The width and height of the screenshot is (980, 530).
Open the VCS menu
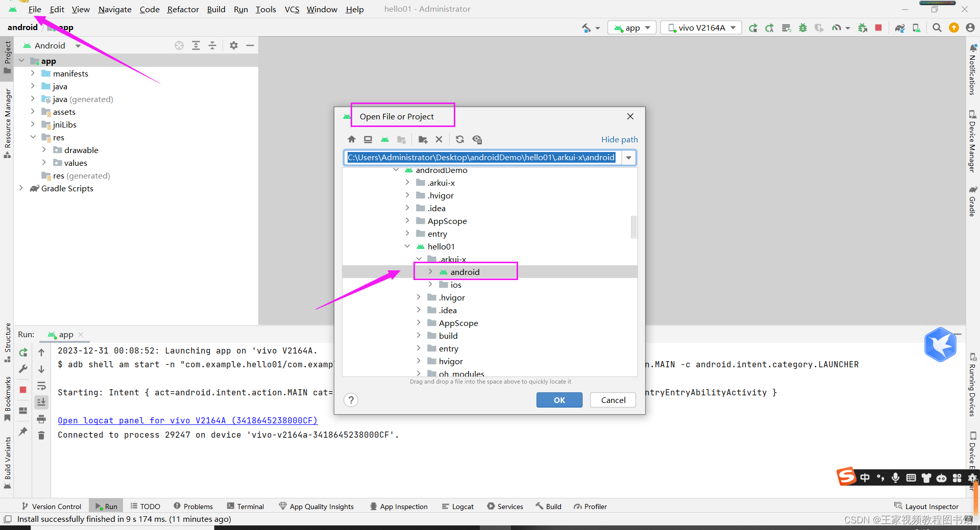coord(292,9)
